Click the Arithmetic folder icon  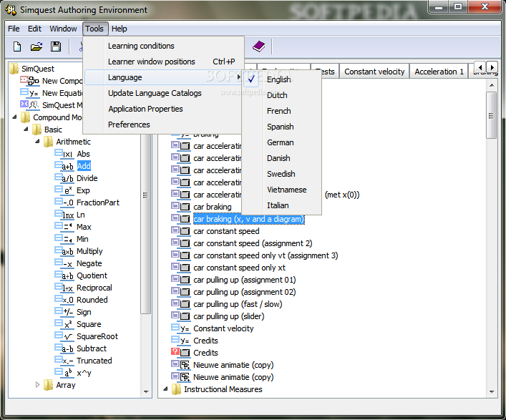pos(48,142)
